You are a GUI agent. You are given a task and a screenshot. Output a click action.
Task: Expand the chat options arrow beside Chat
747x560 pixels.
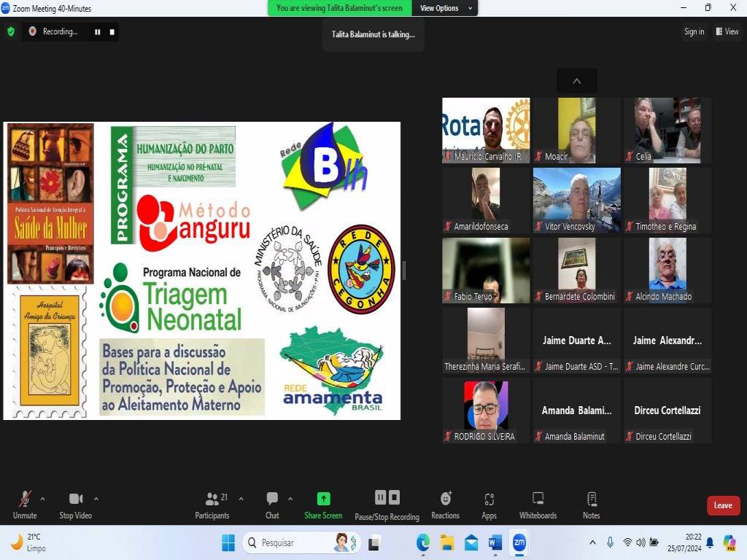(x=290, y=499)
